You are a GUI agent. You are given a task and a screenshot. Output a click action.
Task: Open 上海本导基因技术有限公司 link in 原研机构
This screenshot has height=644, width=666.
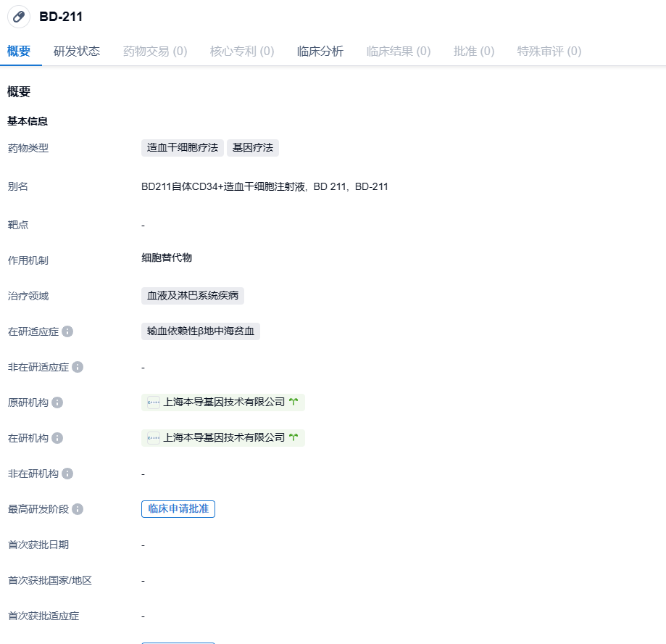pyautogui.click(x=225, y=402)
